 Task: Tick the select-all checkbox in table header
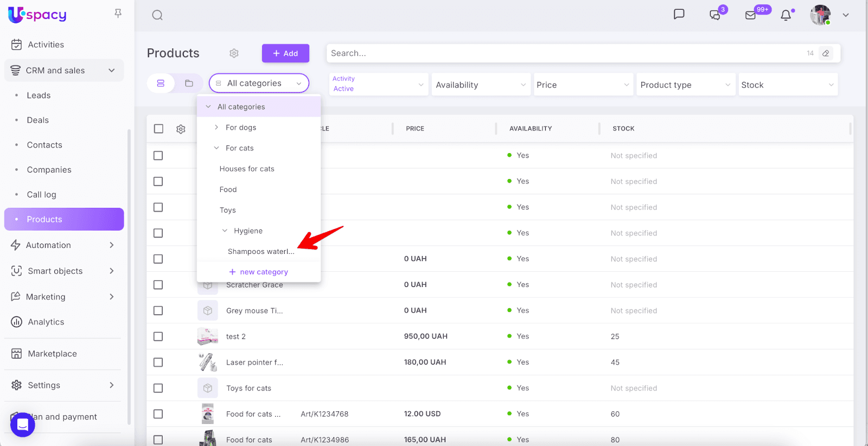[x=158, y=129]
